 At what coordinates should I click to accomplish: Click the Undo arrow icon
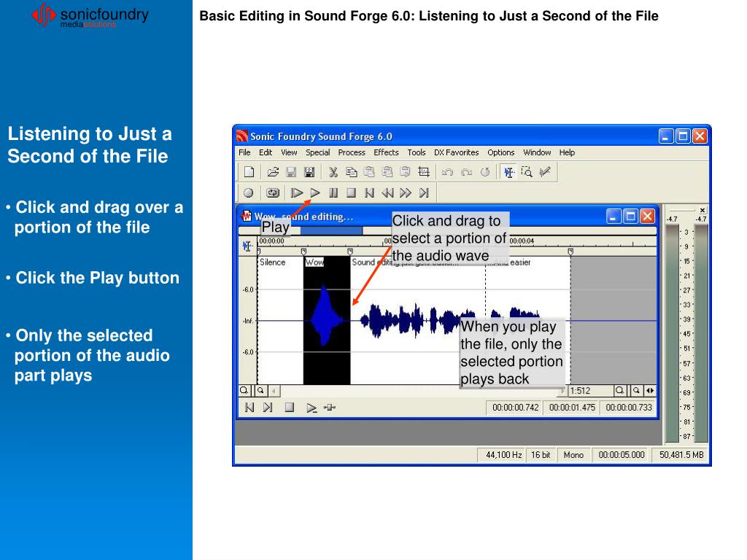pos(447,172)
